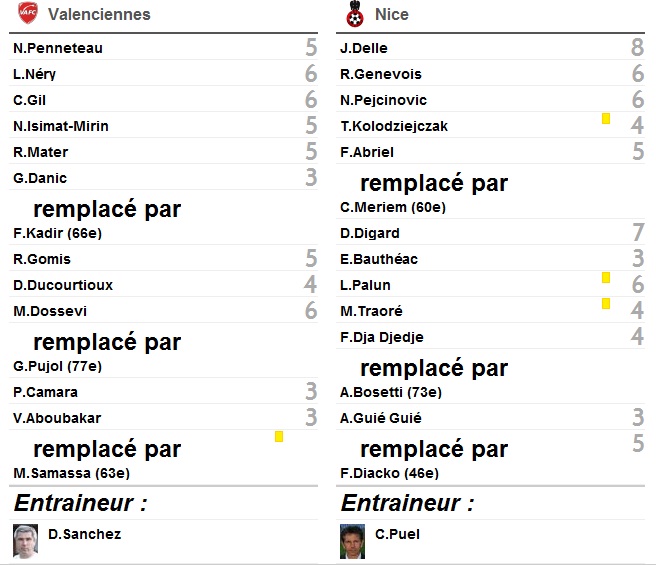Select player D.Digard

[x=370, y=233]
